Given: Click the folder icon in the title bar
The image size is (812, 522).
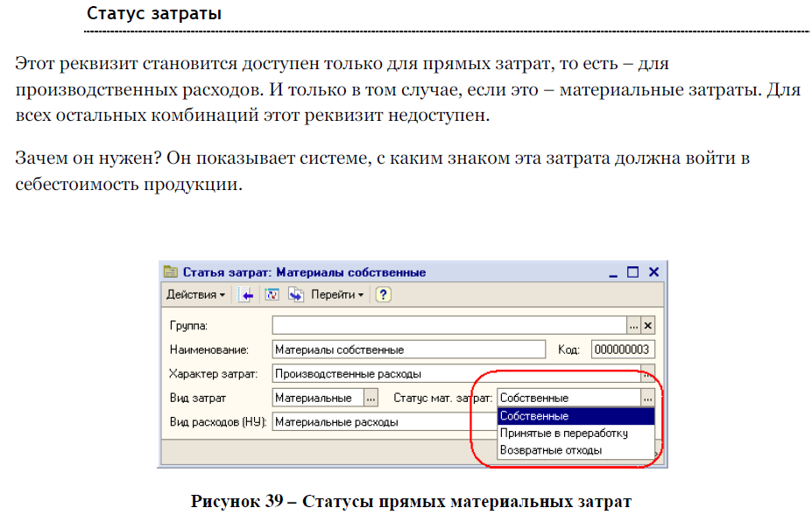Looking at the screenshot, I should click(171, 272).
